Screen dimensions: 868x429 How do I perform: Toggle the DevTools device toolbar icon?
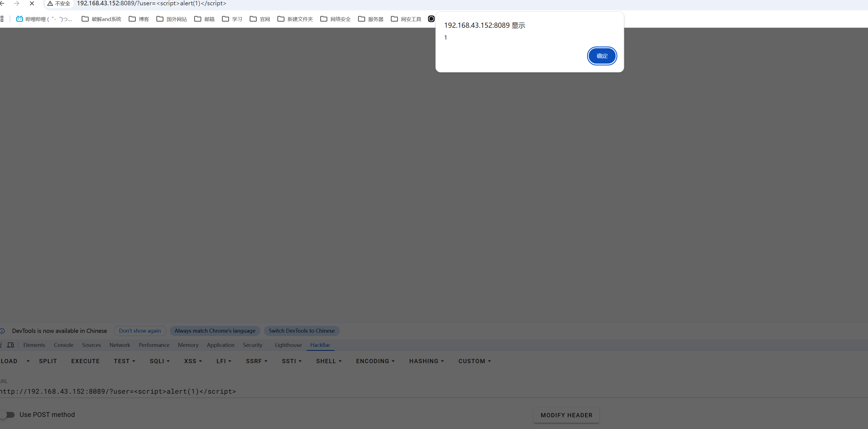coord(10,345)
